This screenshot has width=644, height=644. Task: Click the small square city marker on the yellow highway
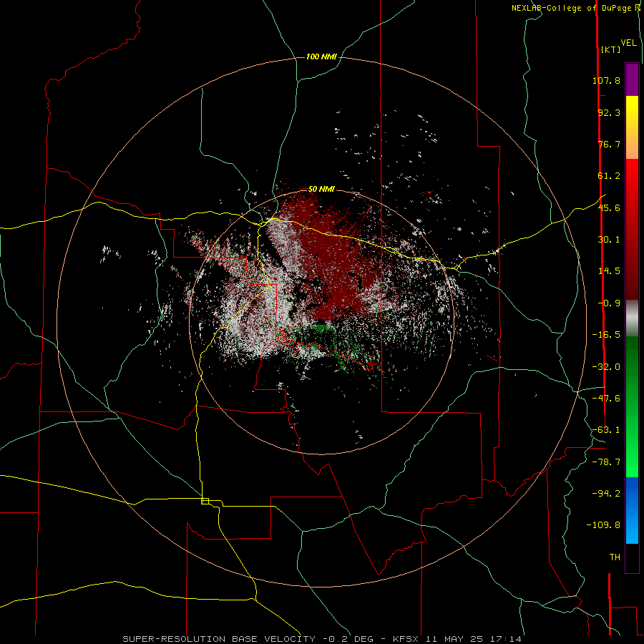[x=205, y=501]
